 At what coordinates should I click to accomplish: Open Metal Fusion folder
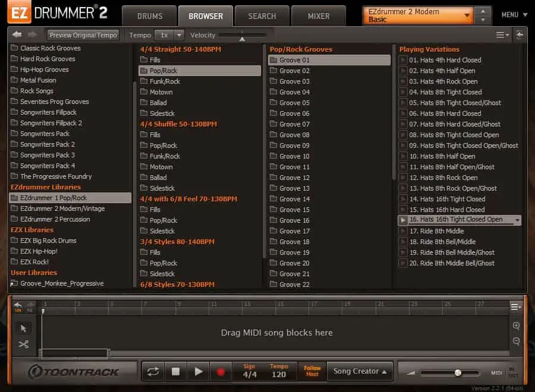pos(33,80)
